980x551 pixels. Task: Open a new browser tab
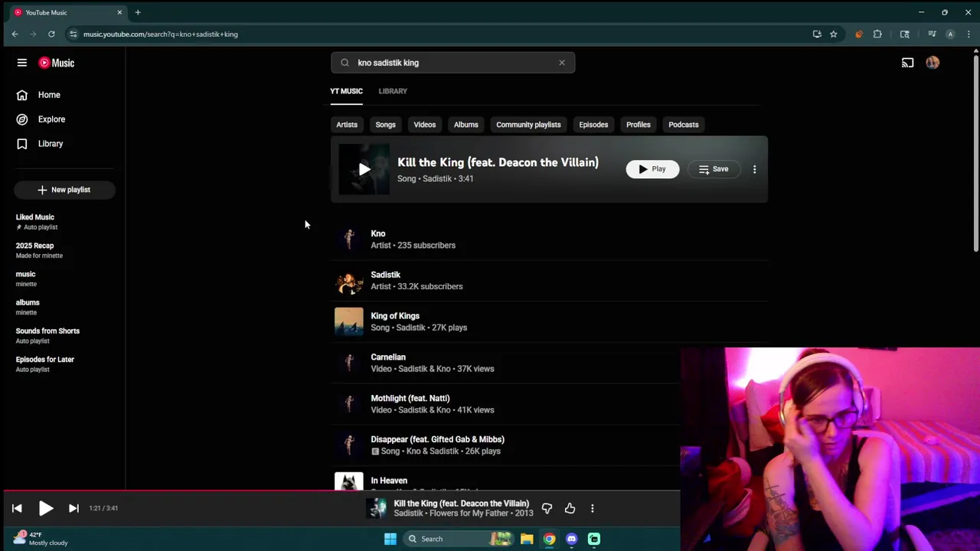pyautogui.click(x=138, y=12)
